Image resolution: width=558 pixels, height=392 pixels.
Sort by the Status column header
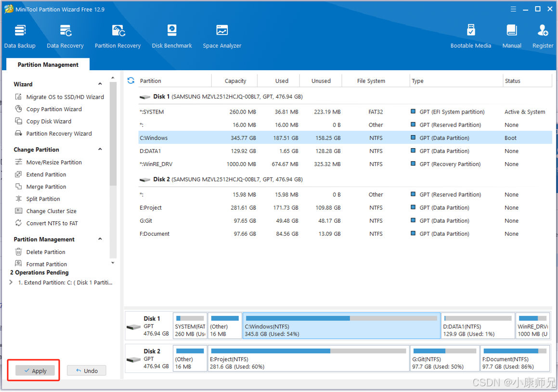point(527,81)
